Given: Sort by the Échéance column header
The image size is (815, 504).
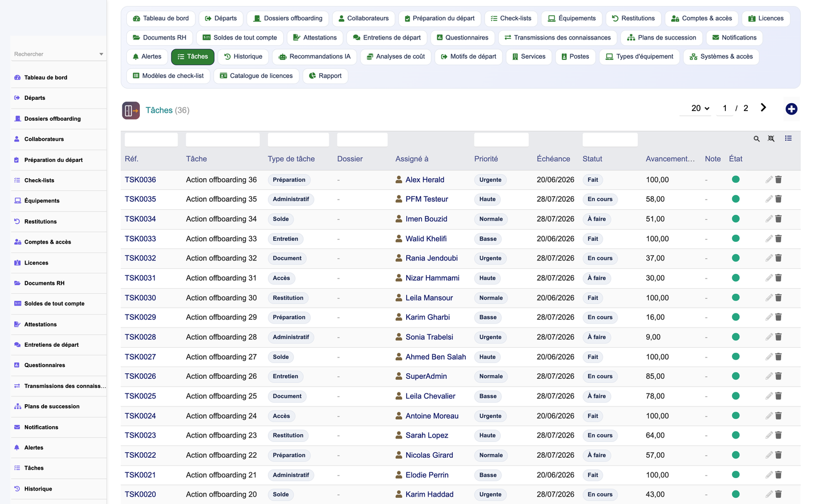Looking at the screenshot, I should (553, 159).
